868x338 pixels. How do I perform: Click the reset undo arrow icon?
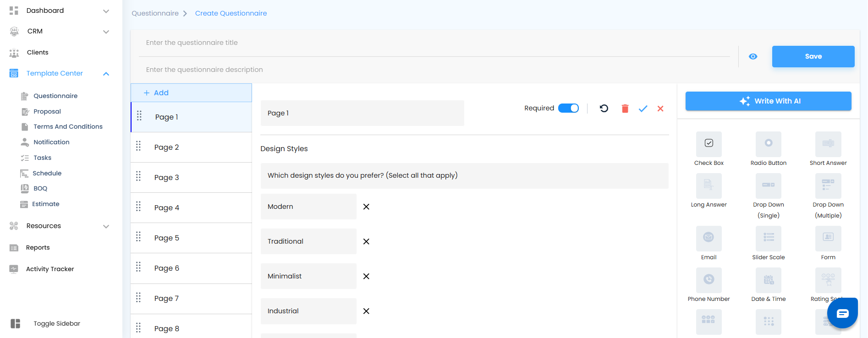coord(604,109)
